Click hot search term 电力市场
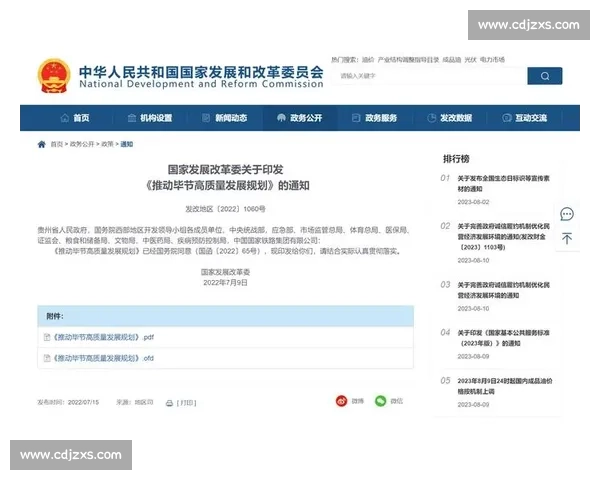Screen dimensions: 600x480 tap(492, 60)
